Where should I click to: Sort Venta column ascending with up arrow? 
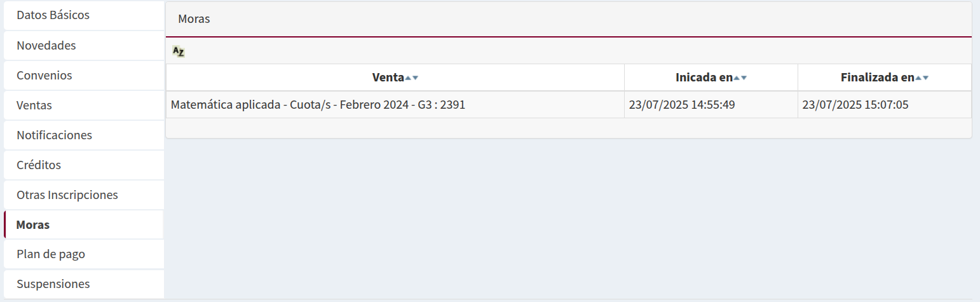pos(408,78)
